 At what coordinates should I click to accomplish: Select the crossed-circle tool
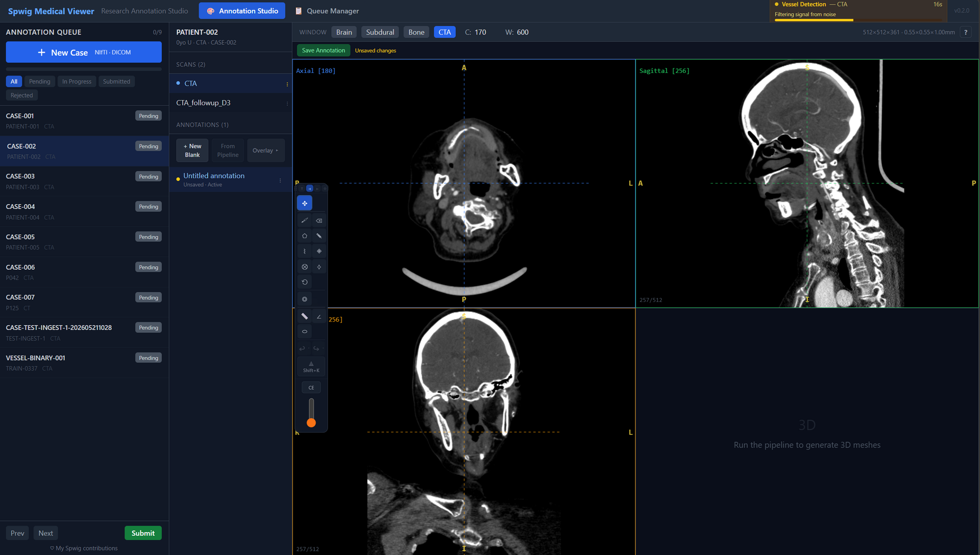305,267
